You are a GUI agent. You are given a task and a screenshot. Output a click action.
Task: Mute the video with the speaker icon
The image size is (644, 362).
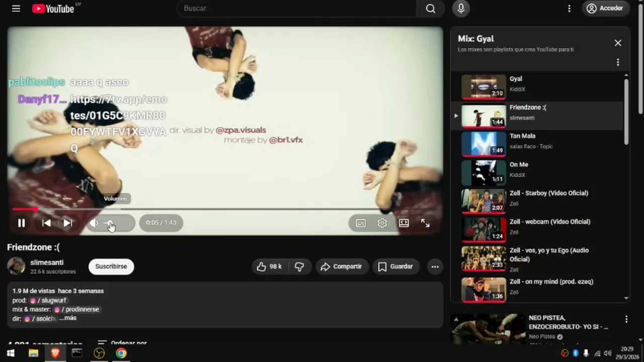[x=94, y=223]
